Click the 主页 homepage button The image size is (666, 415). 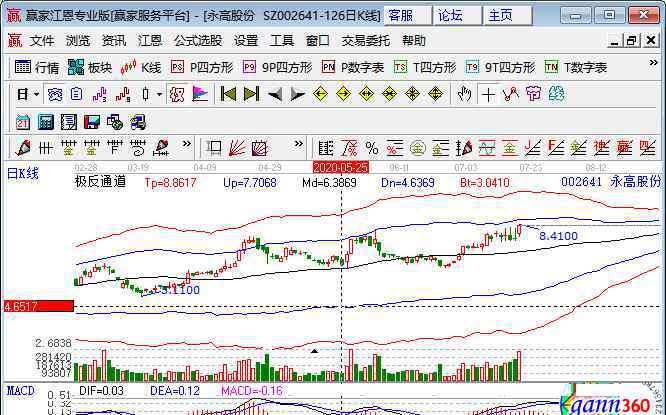[508, 16]
